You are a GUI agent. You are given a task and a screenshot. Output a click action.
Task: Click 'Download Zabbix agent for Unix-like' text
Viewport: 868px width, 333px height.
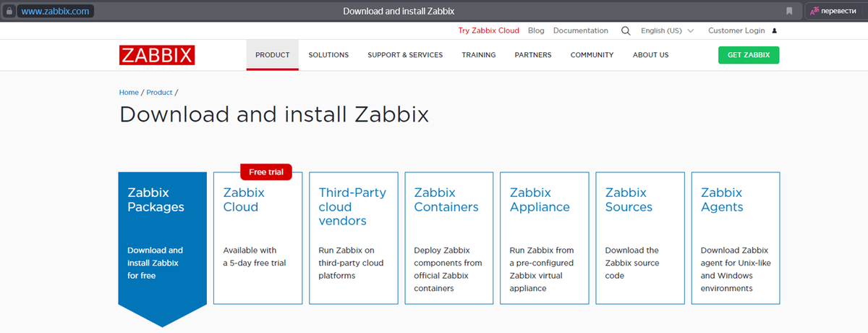736,269
